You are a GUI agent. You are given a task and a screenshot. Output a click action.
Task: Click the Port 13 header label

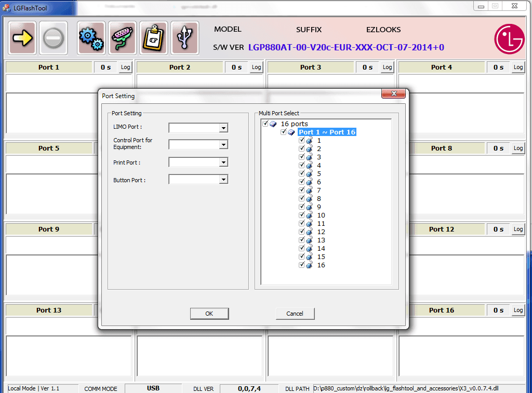tap(49, 310)
